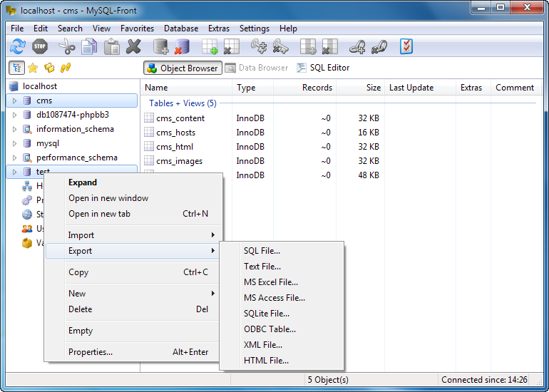The height and width of the screenshot is (392, 549).
Task: Expand the mysql database tree node
Action: click(14, 143)
